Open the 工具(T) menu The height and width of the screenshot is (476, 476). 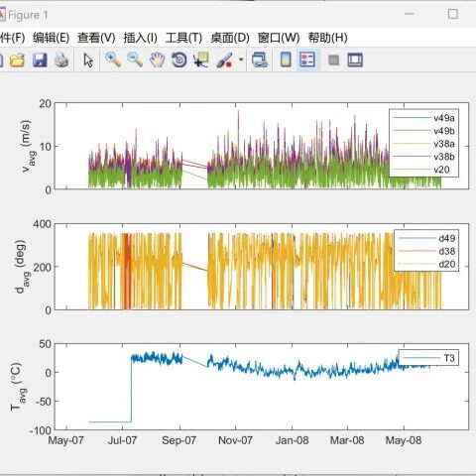[x=183, y=38]
